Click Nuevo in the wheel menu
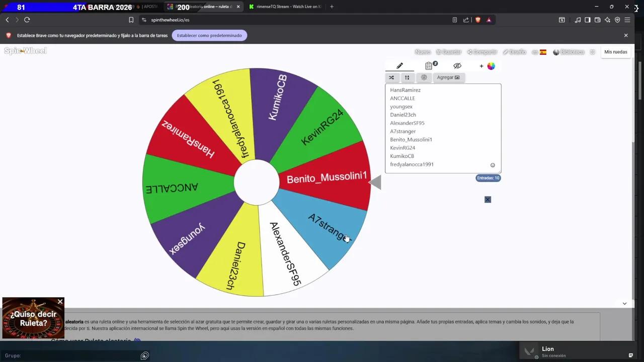The image size is (644, 362). tap(423, 52)
